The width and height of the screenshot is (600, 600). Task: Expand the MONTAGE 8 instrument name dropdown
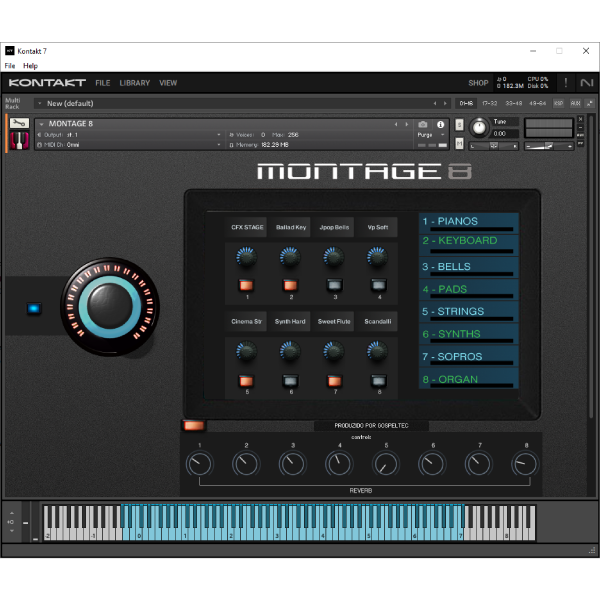(41, 124)
